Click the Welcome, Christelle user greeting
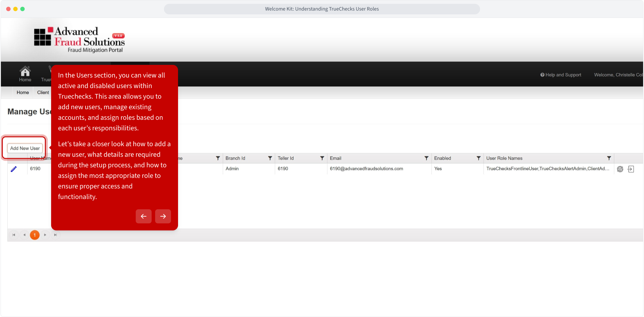Image resolution: width=644 pixels, height=317 pixels. click(618, 75)
